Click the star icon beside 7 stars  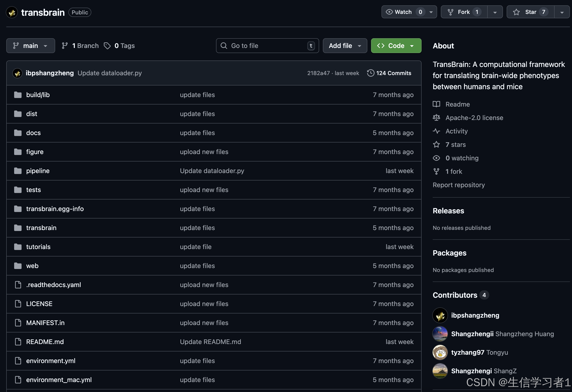[436, 144]
